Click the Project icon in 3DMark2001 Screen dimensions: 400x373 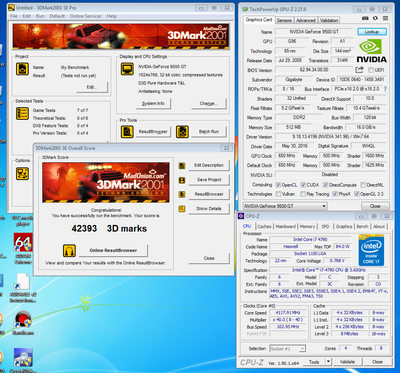[22, 69]
